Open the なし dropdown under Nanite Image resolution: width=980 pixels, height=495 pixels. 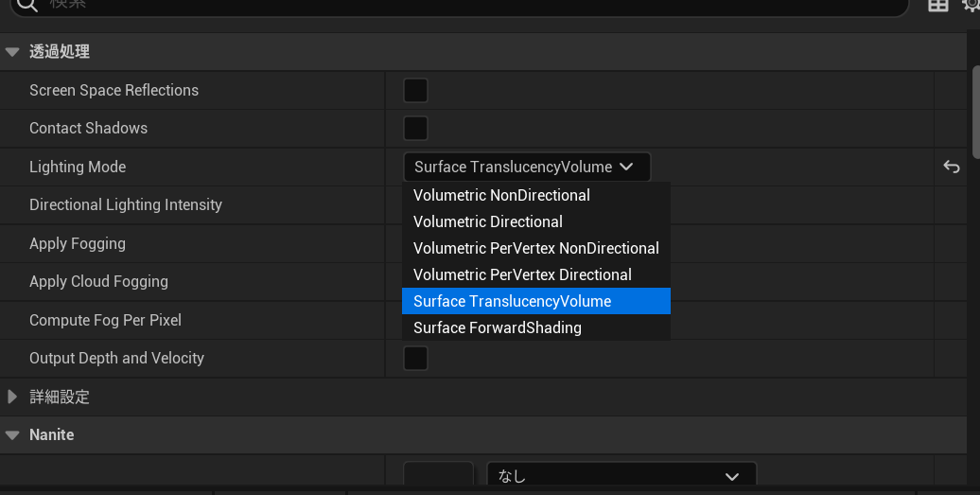click(621, 476)
